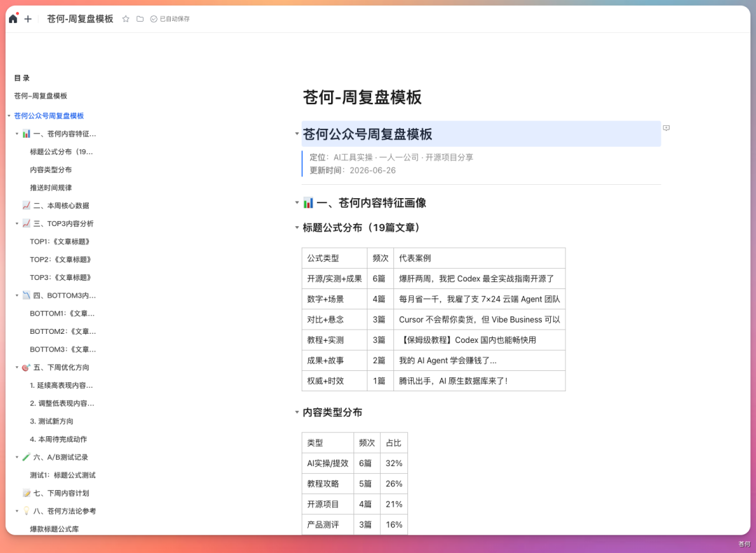Viewport: 756px width, 553px height.
Task: Jump to 标题公式分布 outline entry
Action: click(61, 151)
